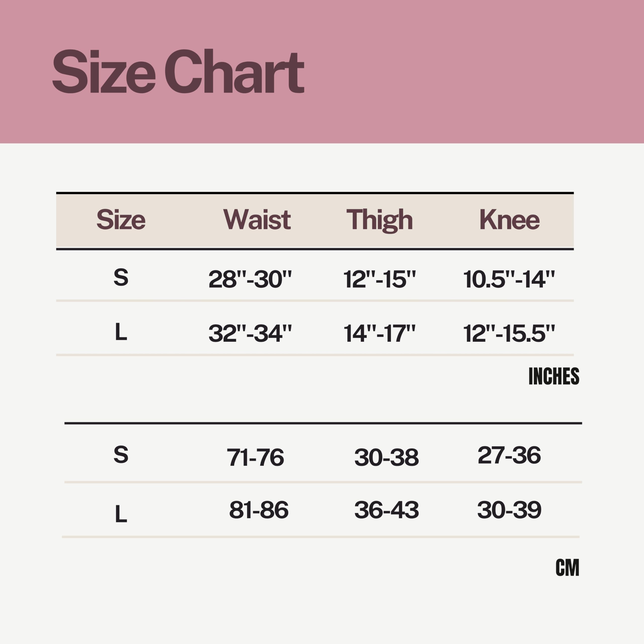This screenshot has height=644, width=644.
Task: Click the 32"-34" waist measurement
Action: 250,333
